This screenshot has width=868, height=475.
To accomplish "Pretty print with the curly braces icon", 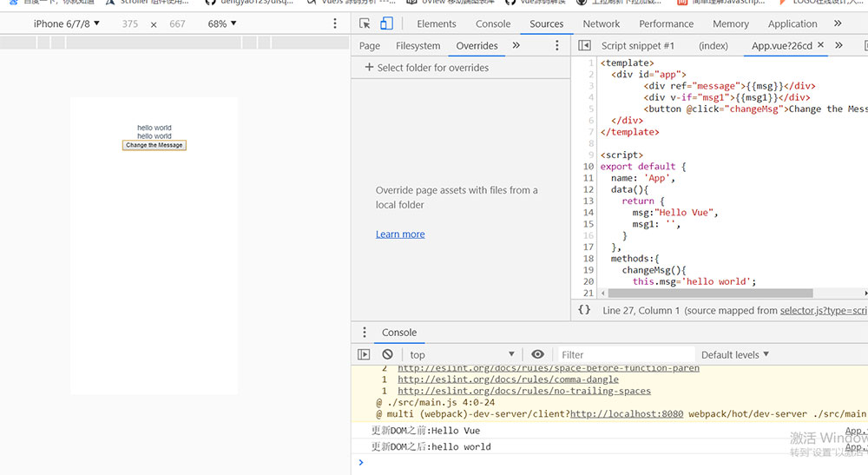I will tap(584, 310).
